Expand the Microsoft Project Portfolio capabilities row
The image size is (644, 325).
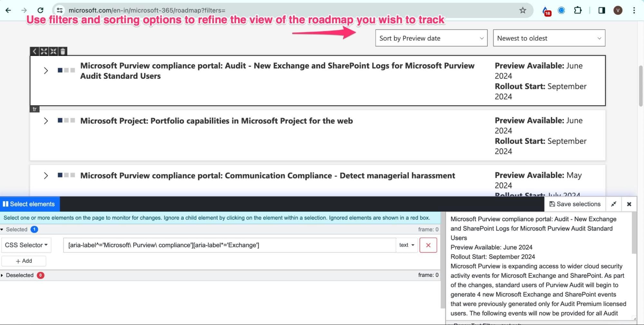pyautogui.click(x=46, y=121)
